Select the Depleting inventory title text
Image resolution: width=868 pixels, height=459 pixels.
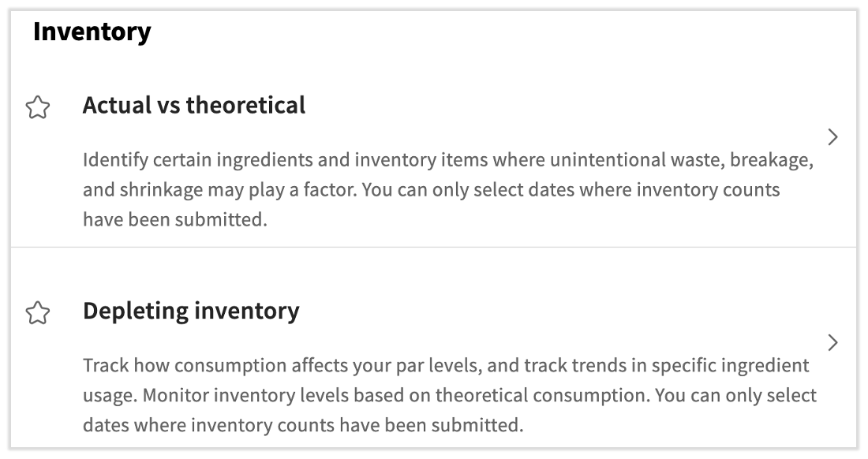coord(190,311)
